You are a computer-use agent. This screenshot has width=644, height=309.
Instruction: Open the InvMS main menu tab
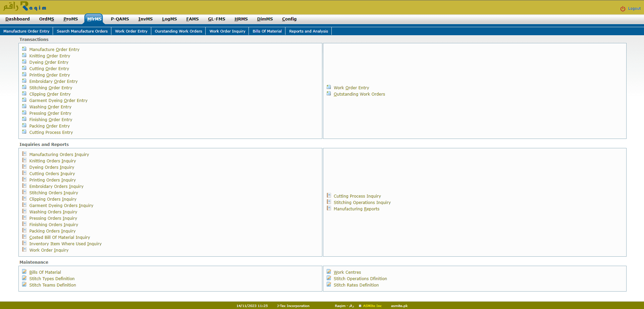[145, 19]
